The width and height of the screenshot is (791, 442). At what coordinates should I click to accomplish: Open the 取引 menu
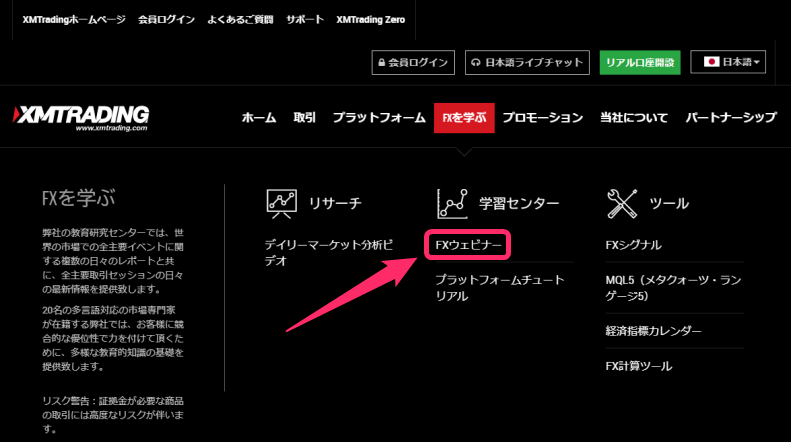tap(304, 118)
